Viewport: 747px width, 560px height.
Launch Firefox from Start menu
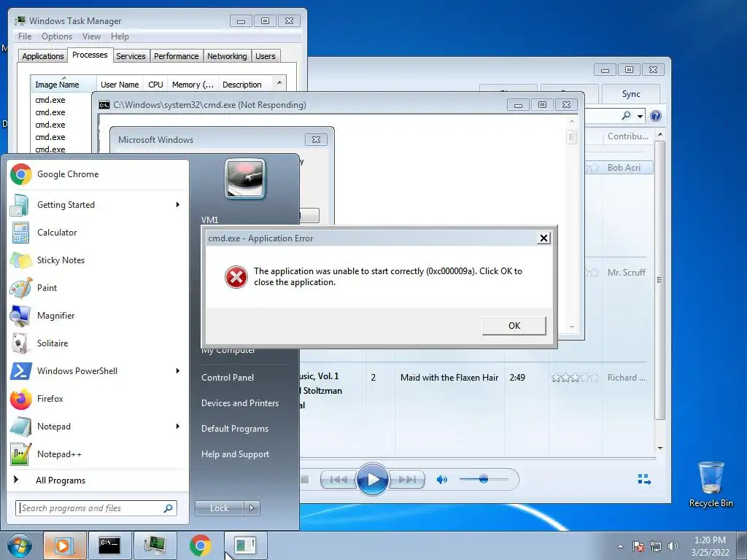point(98,399)
